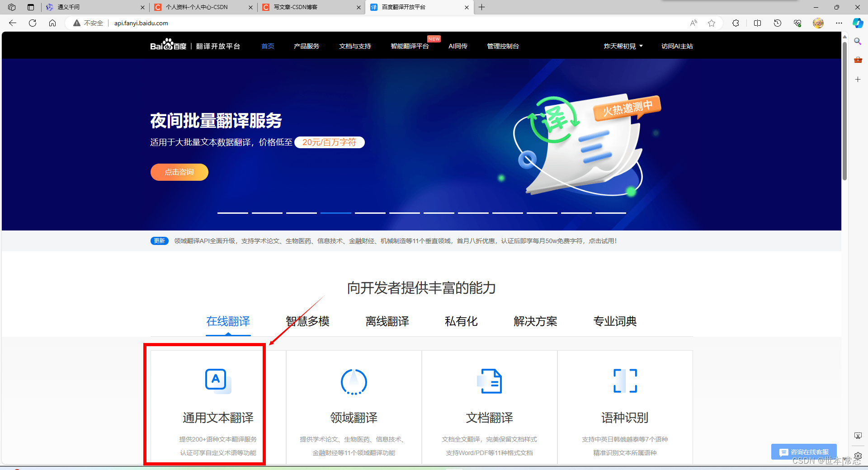Select the 专业词典 capability tab

[x=615, y=321]
